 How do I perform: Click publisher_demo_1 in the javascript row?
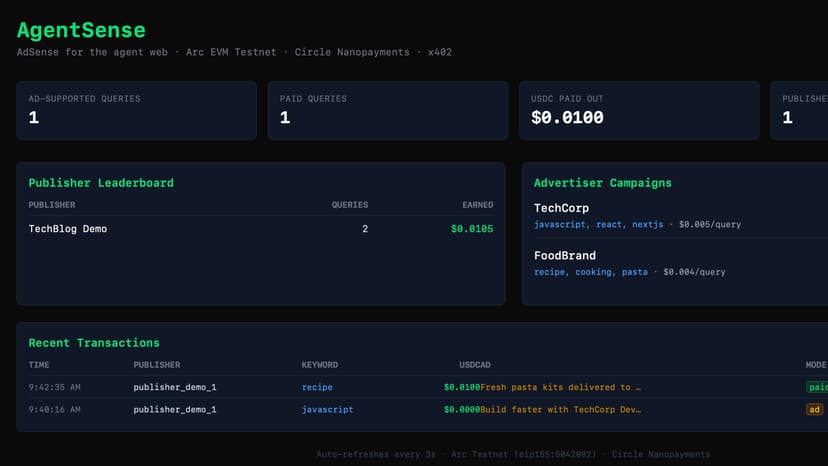click(175, 409)
